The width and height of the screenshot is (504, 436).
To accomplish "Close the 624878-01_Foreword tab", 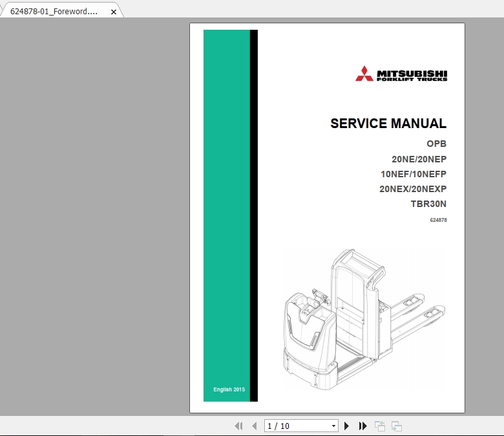I will click(x=114, y=12).
